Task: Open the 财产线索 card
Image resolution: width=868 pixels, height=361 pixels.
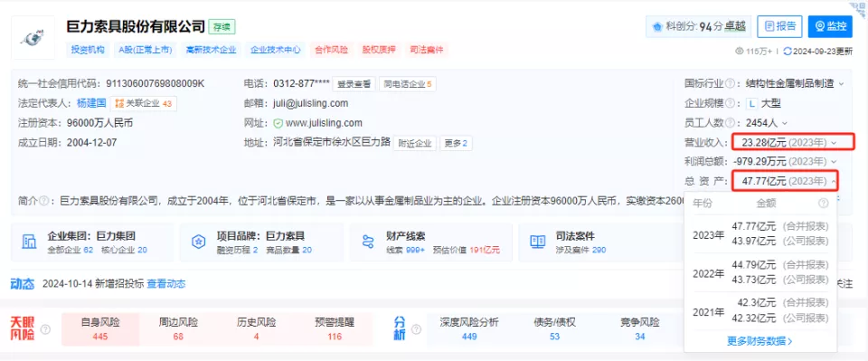Action: coord(431,242)
